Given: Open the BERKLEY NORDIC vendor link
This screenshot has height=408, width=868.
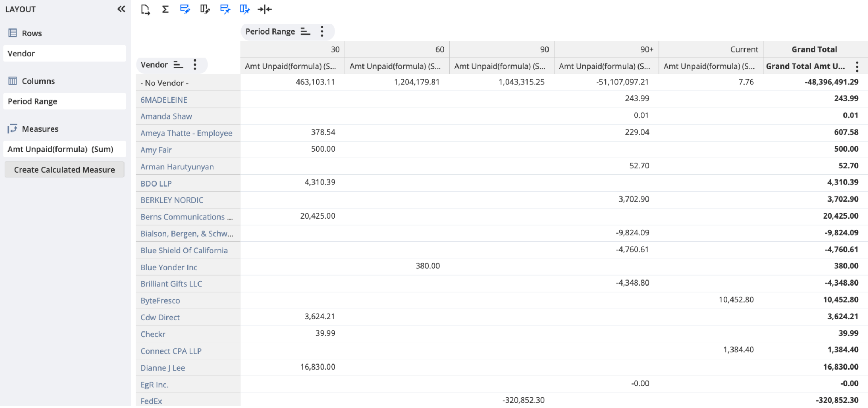Looking at the screenshot, I should click(x=172, y=200).
